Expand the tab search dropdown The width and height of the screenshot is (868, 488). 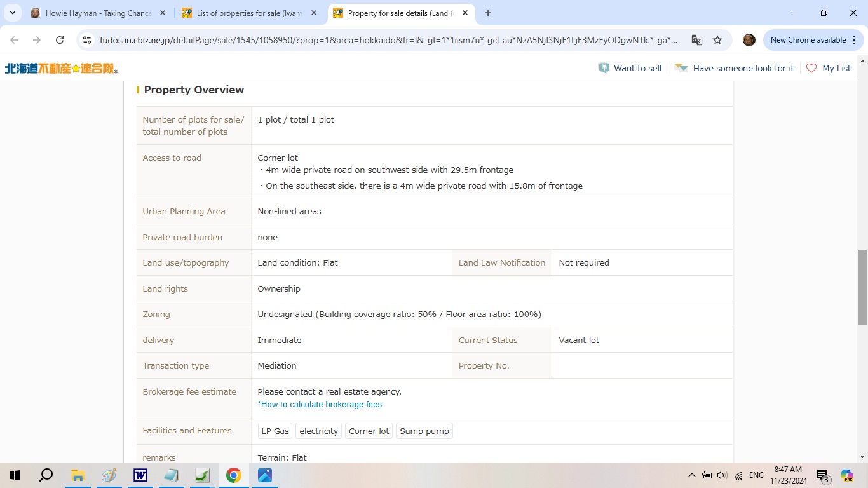pyautogui.click(x=13, y=13)
